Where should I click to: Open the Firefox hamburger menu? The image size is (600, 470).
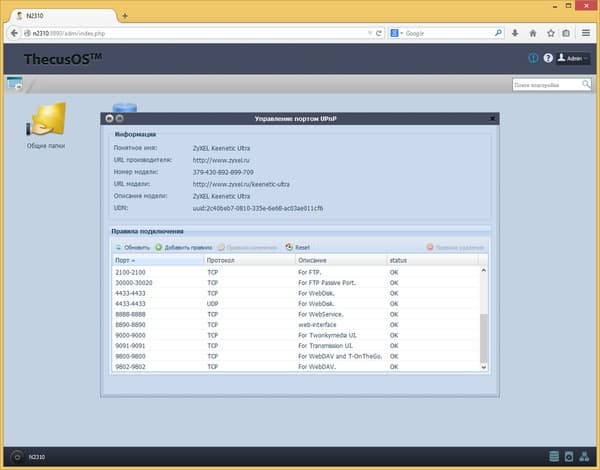coord(586,33)
